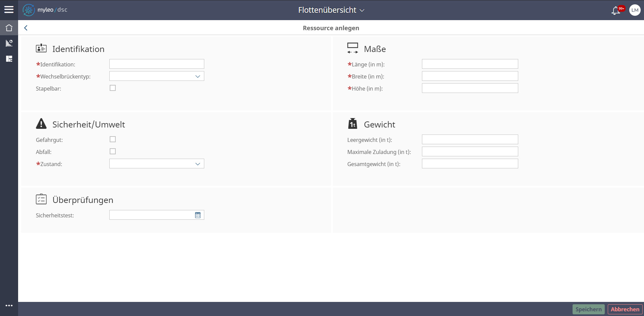Open the dashboard layout sidebar icon

pos(9,59)
